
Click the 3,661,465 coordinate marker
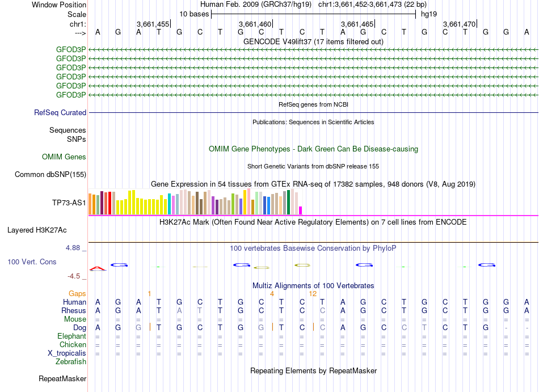(x=357, y=24)
